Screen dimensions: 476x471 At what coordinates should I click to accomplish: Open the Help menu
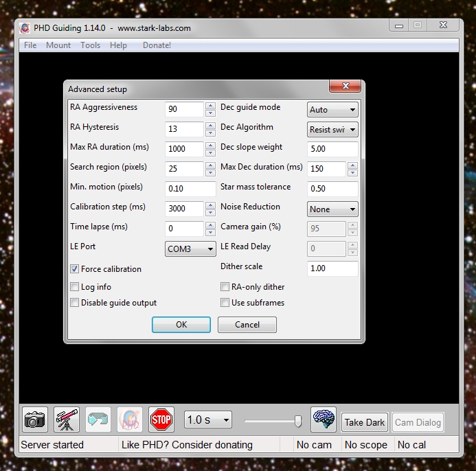pyautogui.click(x=118, y=45)
